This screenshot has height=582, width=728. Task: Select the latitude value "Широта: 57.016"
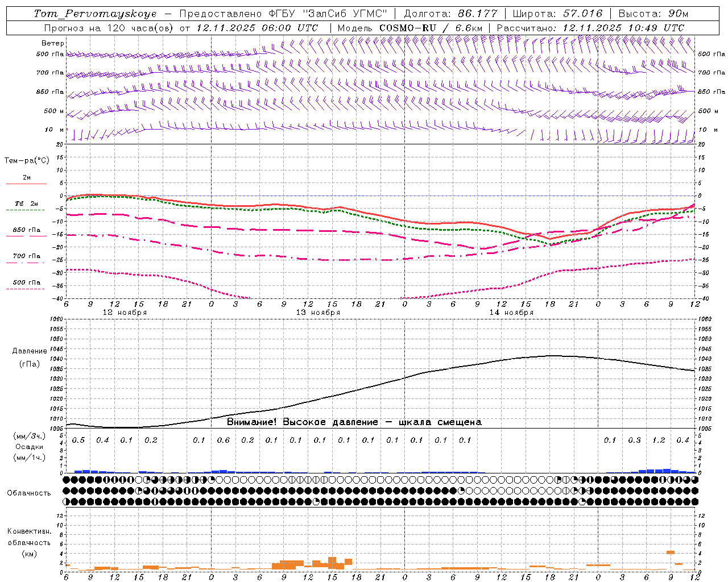click(557, 14)
